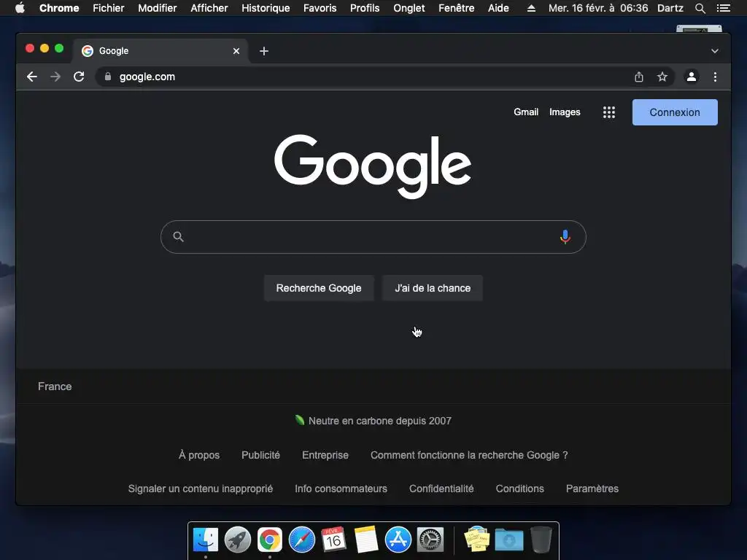Image resolution: width=747 pixels, height=560 pixels.
Task: Open the Apple menu
Action: [20, 8]
